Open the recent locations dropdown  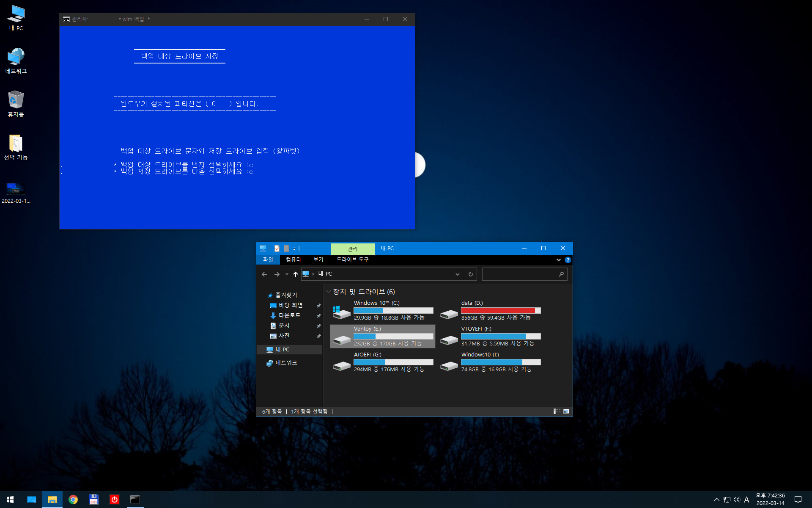287,274
